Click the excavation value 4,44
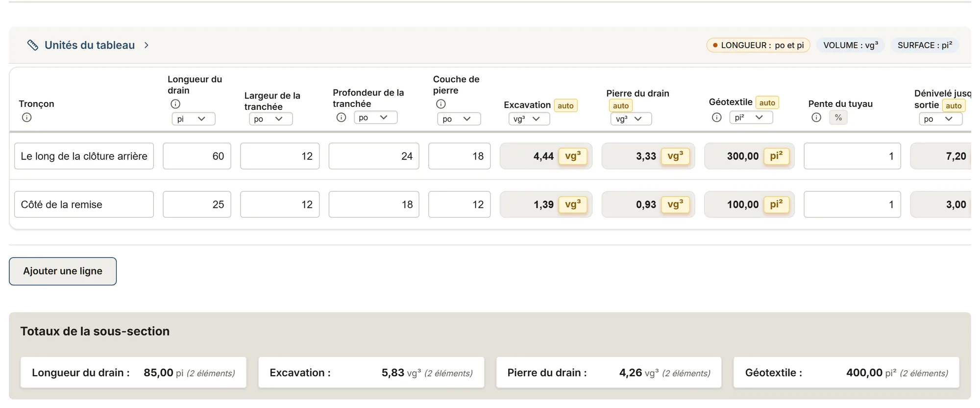Screen dimensions: 980x408 543,156
